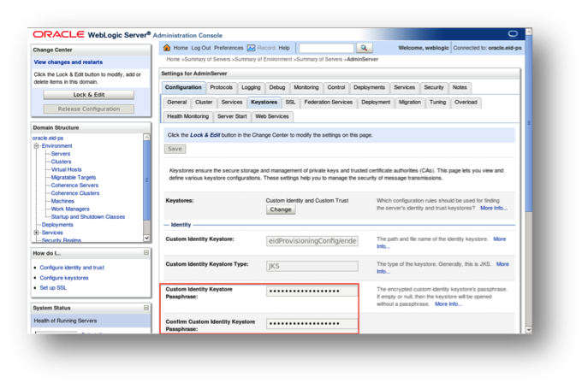Collapse the Environment tree node

36,146
